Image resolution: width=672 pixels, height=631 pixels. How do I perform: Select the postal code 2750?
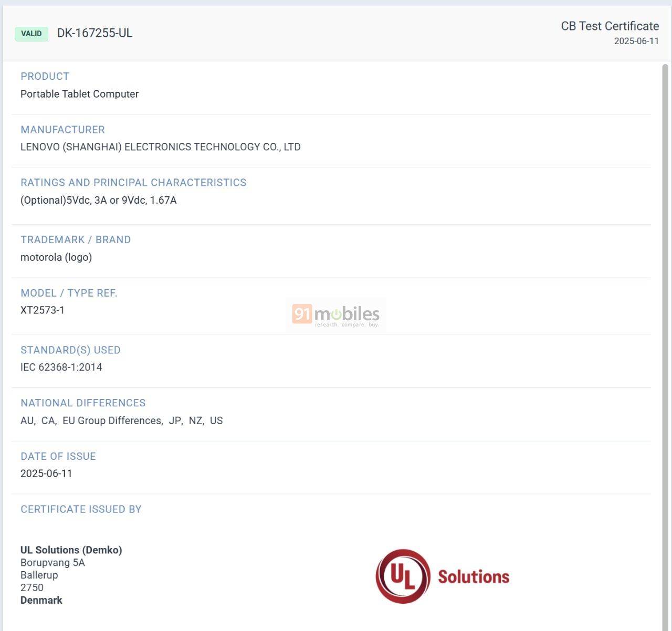tap(32, 588)
